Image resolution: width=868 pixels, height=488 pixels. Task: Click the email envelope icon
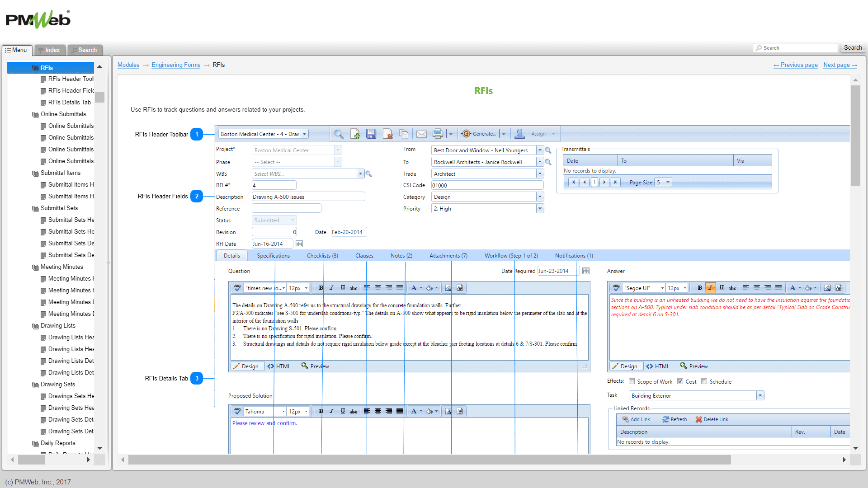421,134
